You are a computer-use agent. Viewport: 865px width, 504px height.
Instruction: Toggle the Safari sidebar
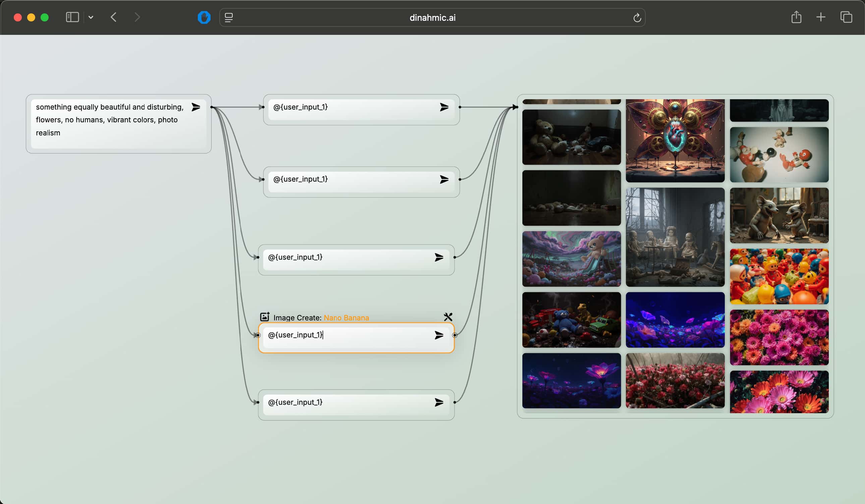72,17
